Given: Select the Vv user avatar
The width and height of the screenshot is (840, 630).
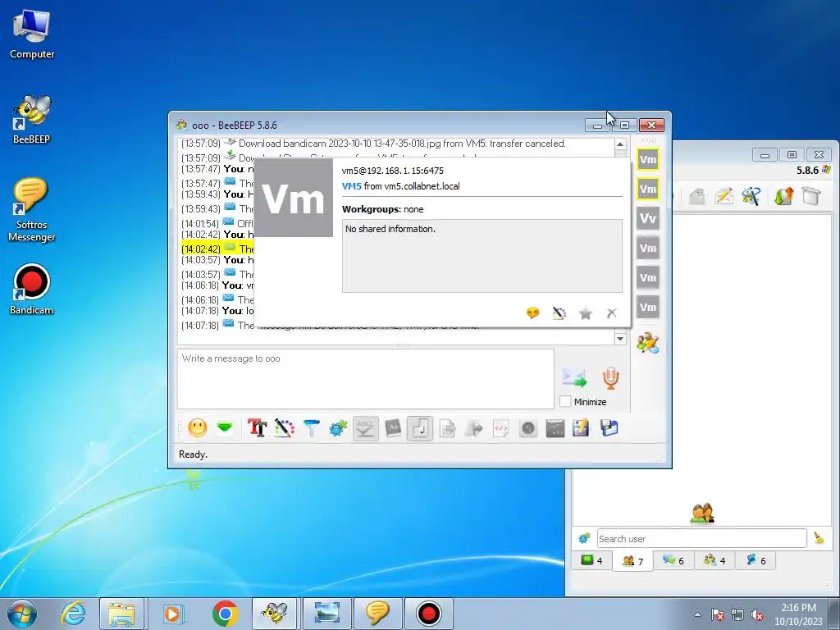Looking at the screenshot, I should point(648,218).
